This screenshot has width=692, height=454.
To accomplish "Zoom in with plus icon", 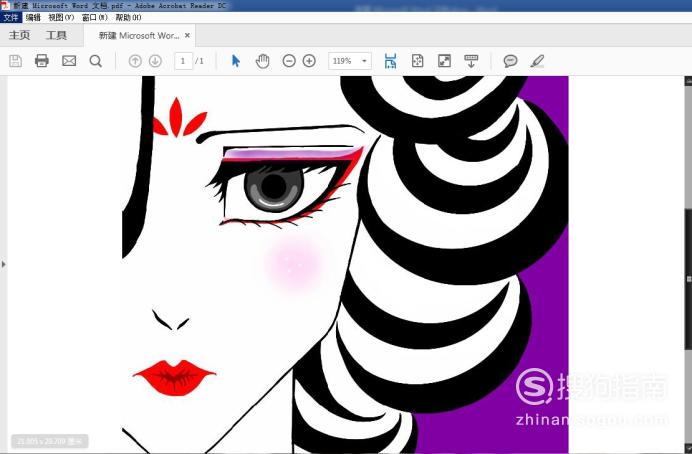I will click(x=309, y=61).
